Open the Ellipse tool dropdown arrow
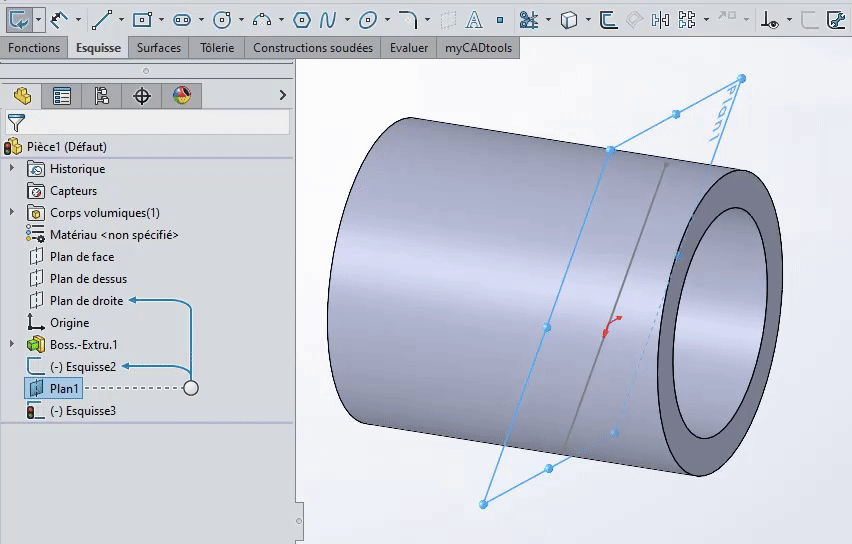Image resolution: width=852 pixels, height=544 pixels. tap(387, 20)
